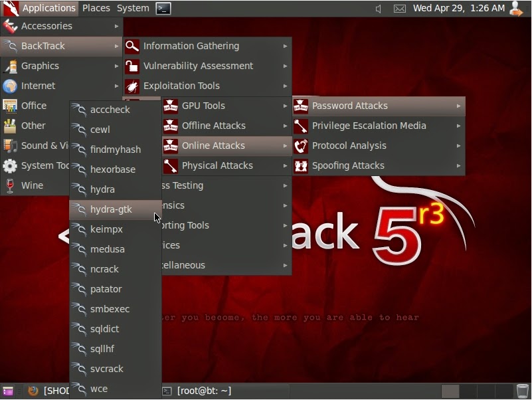Screen dimensions: 532x400
Task: Launch sqldict tool
Action: 116,329
